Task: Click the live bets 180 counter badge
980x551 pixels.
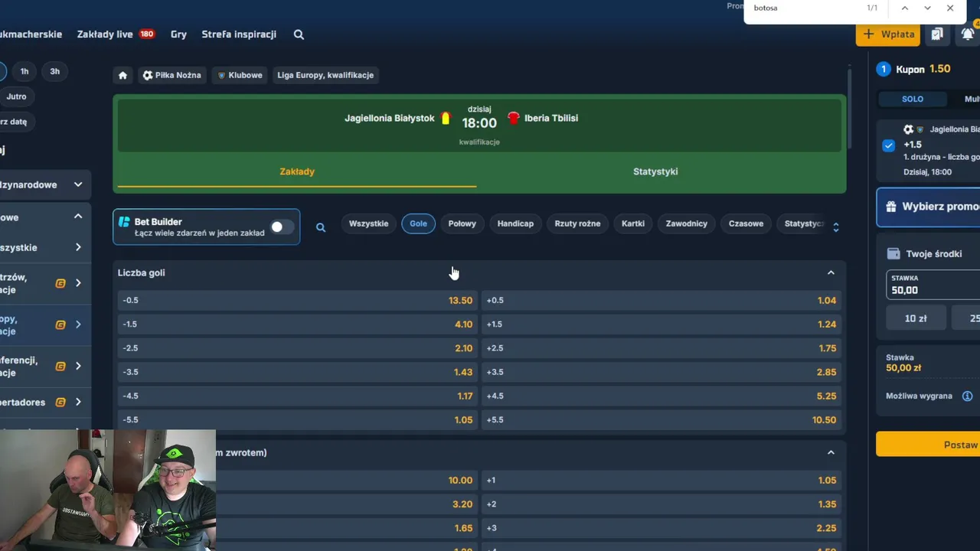Action: [x=146, y=34]
